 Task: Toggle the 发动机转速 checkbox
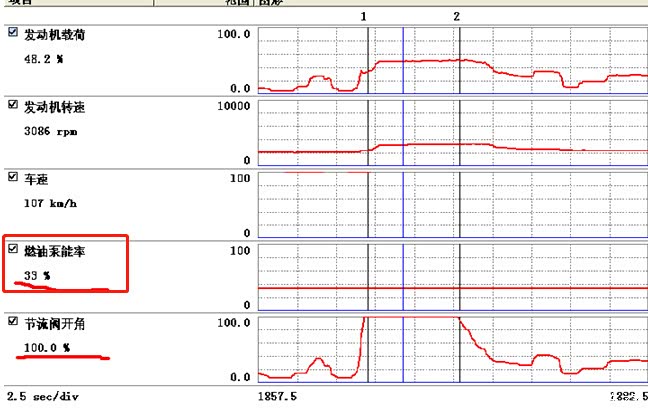[x=12, y=105]
